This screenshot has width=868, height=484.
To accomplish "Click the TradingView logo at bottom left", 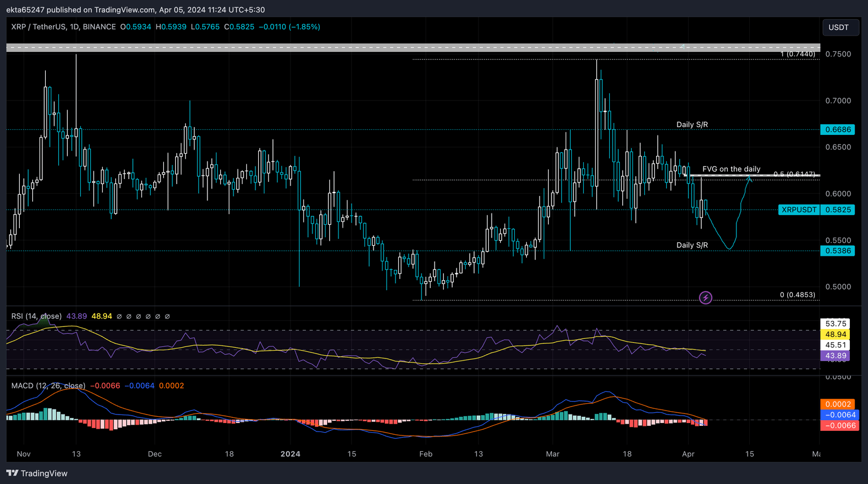I will [37, 473].
